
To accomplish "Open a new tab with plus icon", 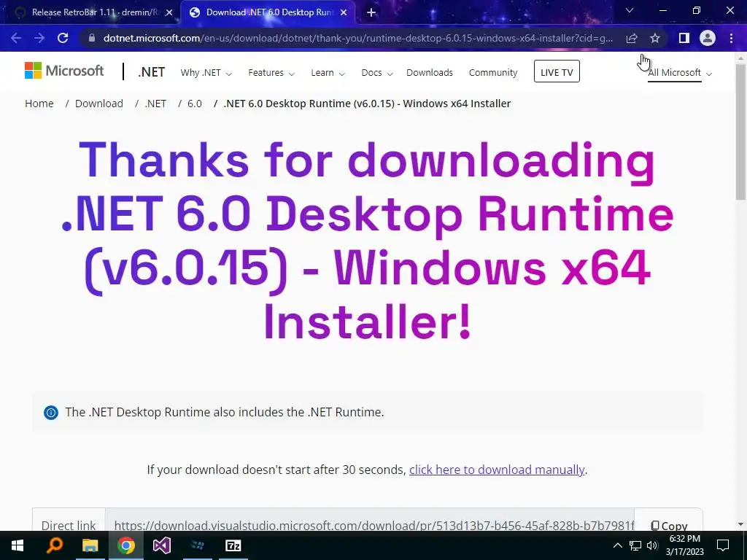I will (371, 13).
